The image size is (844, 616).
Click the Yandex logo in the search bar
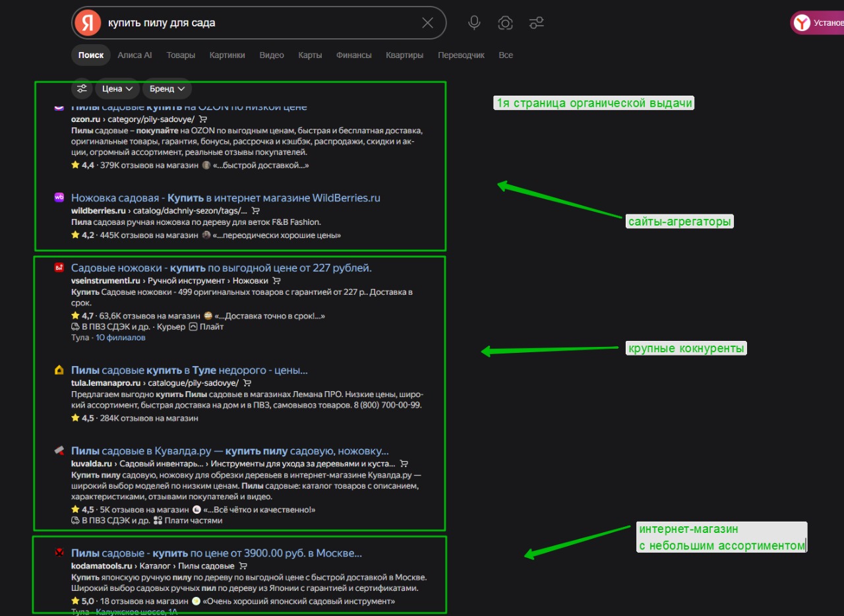tap(87, 23)
